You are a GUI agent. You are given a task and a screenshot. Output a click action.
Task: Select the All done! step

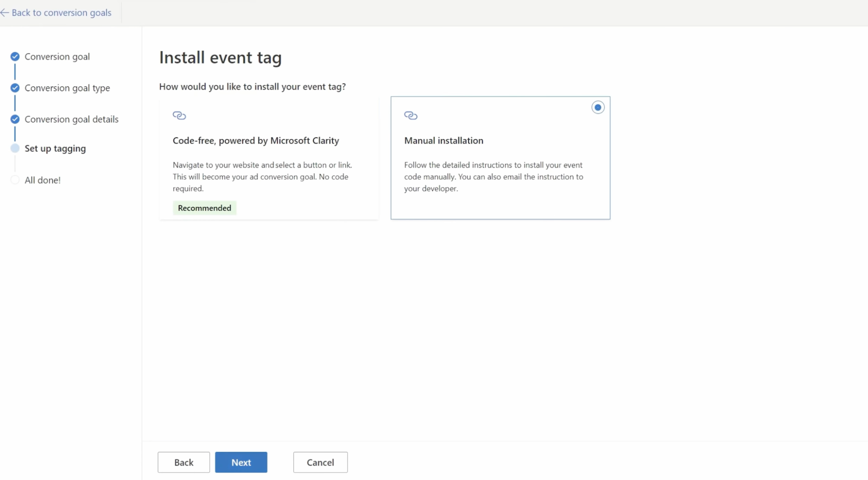[x=42, y=180]
